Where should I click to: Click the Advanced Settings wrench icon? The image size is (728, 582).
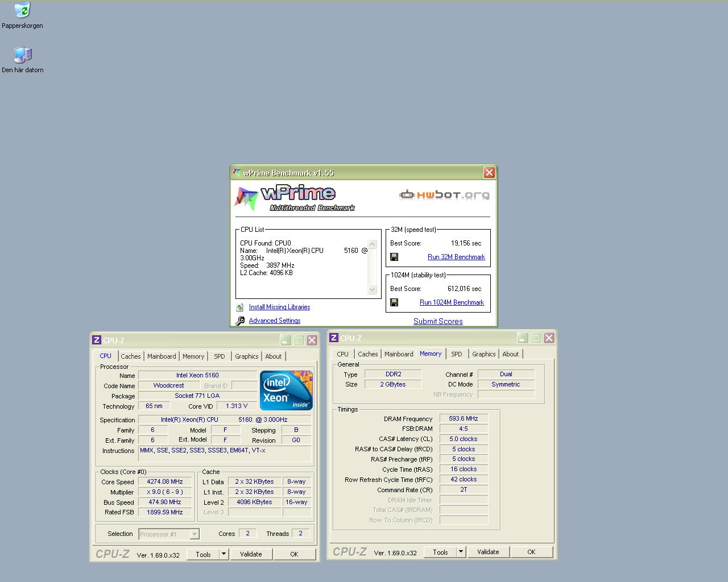tap(240, 321)
